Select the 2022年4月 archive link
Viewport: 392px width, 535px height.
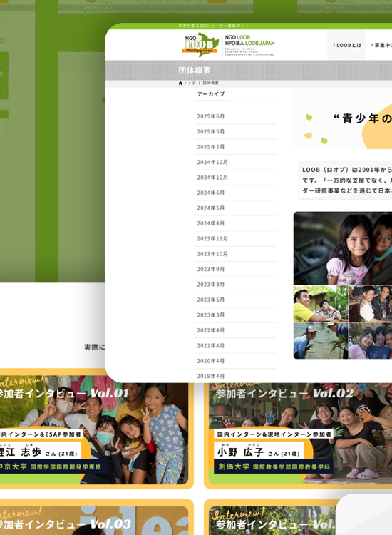click(211, 330)
